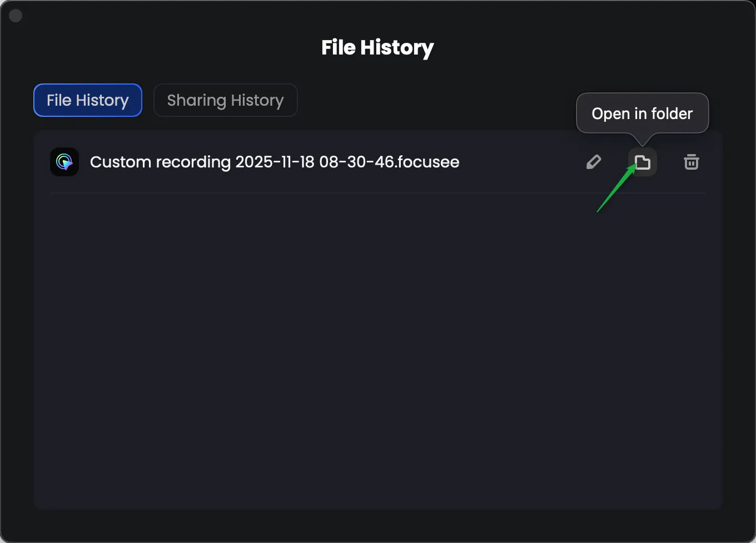Image resolution: width=756 pixels, height=543 pixels.
Task: Click the recording entry row
Action: click(334, 162)
